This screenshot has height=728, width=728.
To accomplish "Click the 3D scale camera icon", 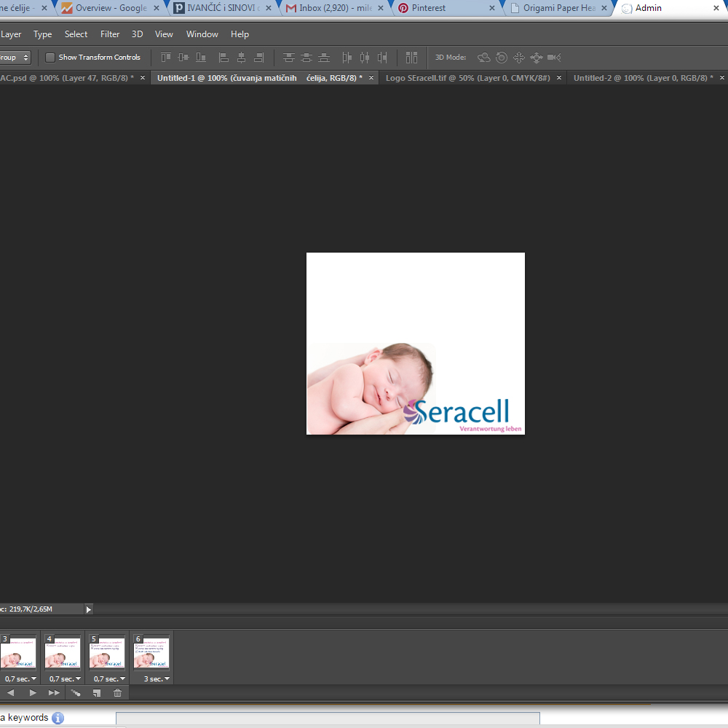I will coord(554,58).
